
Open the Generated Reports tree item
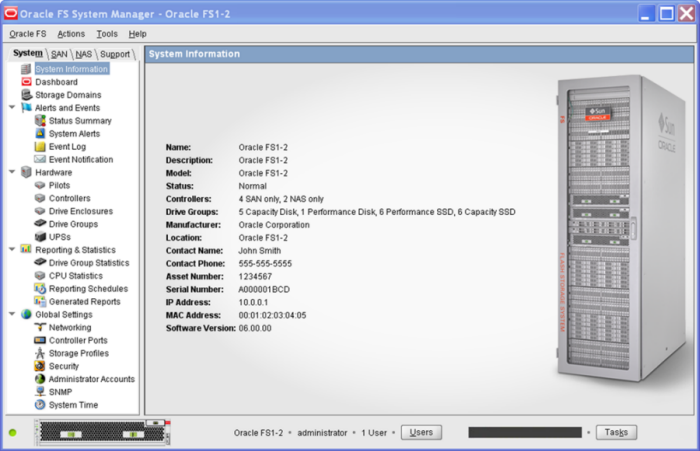point(85,302)
